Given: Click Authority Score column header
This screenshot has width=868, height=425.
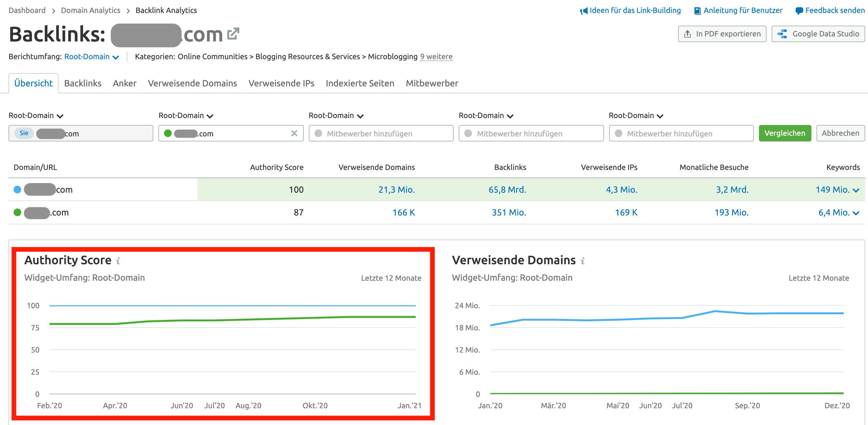Looking at the screenshot, I should [277, 167].
